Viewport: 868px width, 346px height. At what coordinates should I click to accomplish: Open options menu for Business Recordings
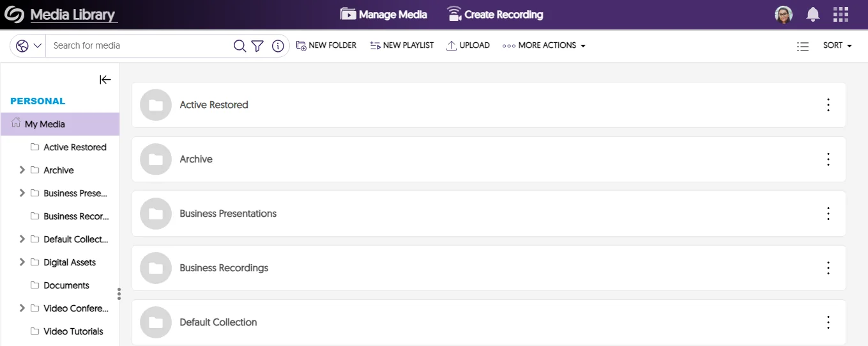828,268
